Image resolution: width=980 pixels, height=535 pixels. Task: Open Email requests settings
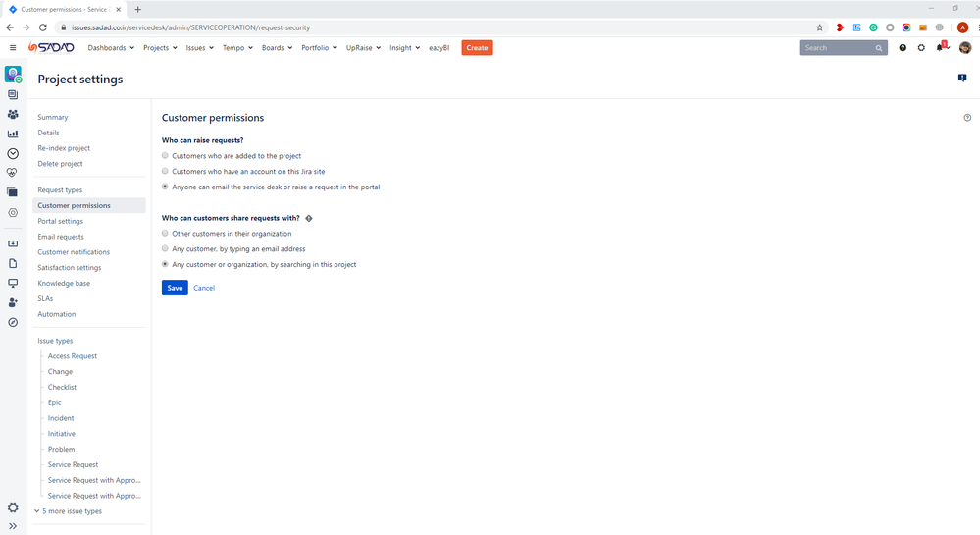pos(61,237)
